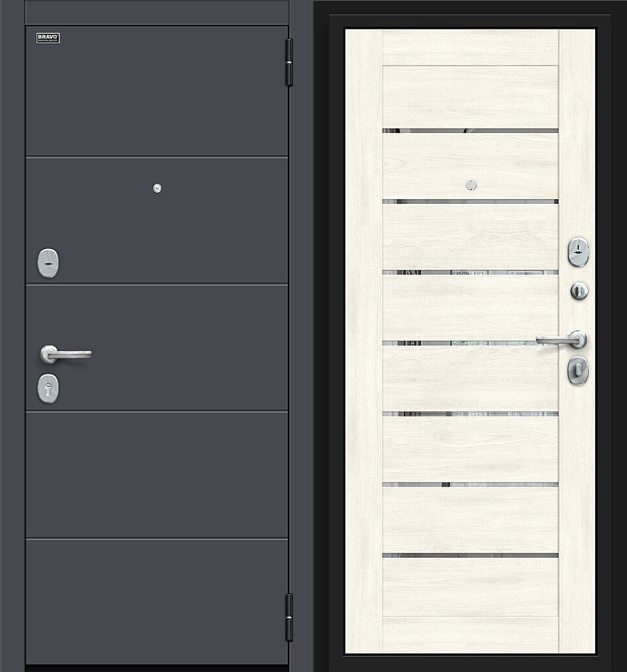Click the transom panel above the dark door
The width and height of the screenshot is (627, 672).
coord(157,12)
